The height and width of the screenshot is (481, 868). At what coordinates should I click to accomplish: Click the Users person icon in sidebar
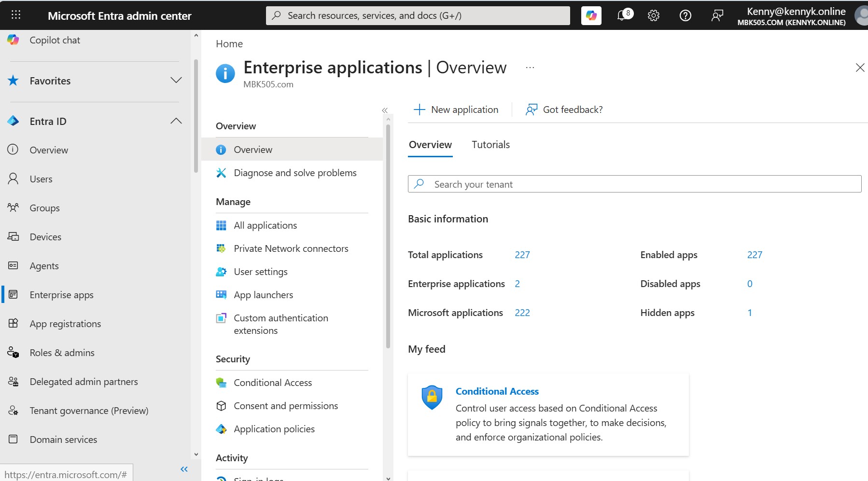[13, 179]
